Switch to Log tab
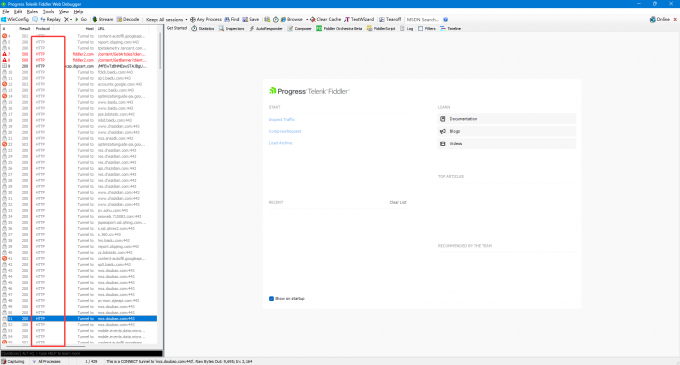This screenshot has width=680, height=365. click(x=406, y=29)
